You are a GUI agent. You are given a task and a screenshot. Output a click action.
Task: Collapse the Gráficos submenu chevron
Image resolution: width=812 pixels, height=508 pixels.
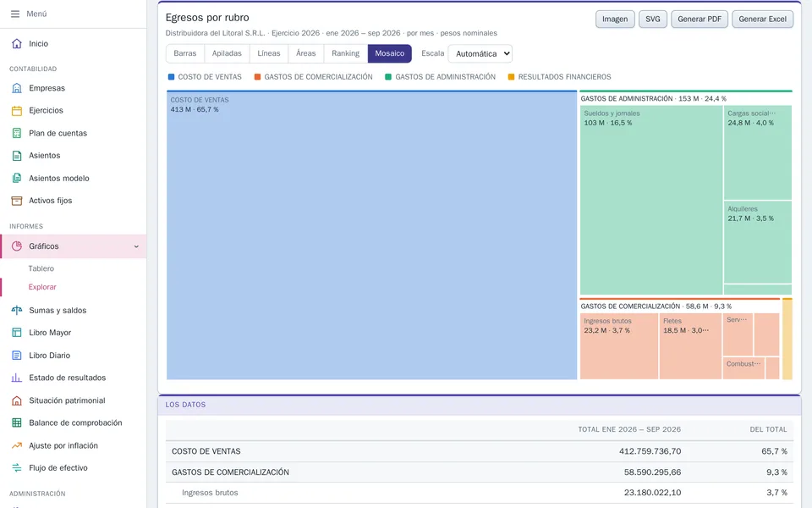[x=136, y=246]
